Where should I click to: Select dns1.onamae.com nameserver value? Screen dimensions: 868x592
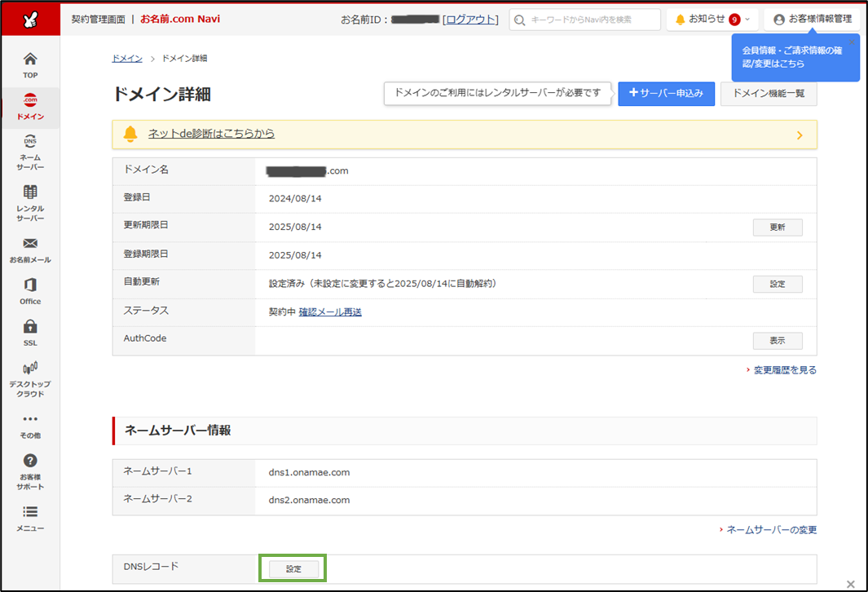pos(310,472)
